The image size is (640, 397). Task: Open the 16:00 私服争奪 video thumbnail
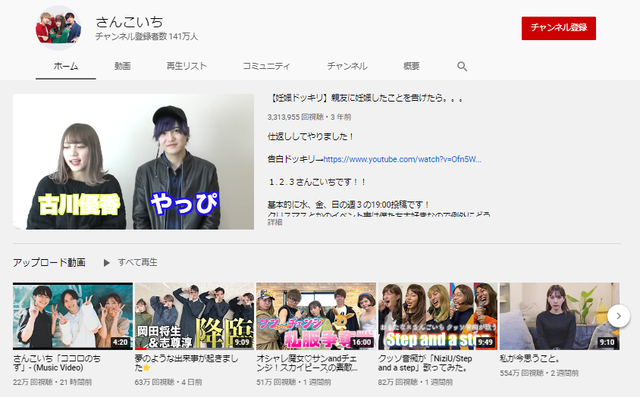click(x=316, y=316)
